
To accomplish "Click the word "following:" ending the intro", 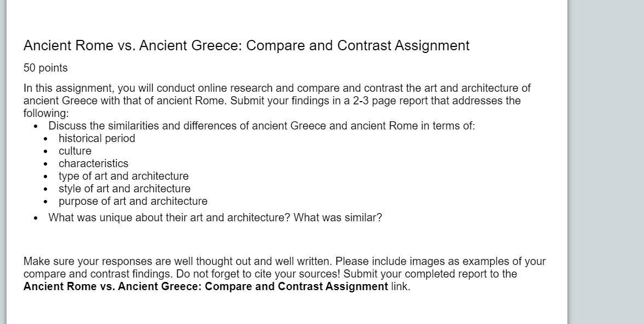I will (46, 113).
